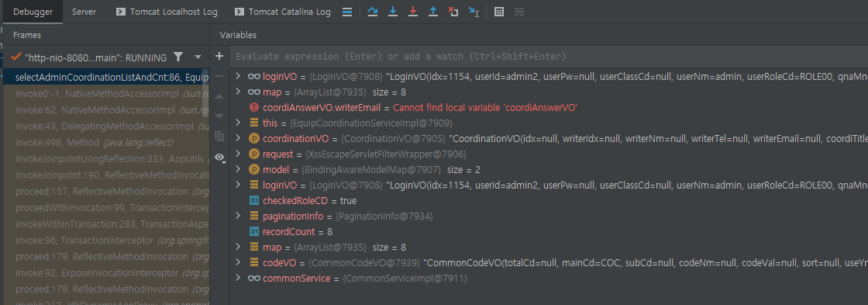Select frame invoke:498, Method

pyautogui.click(x=105, y=143)
